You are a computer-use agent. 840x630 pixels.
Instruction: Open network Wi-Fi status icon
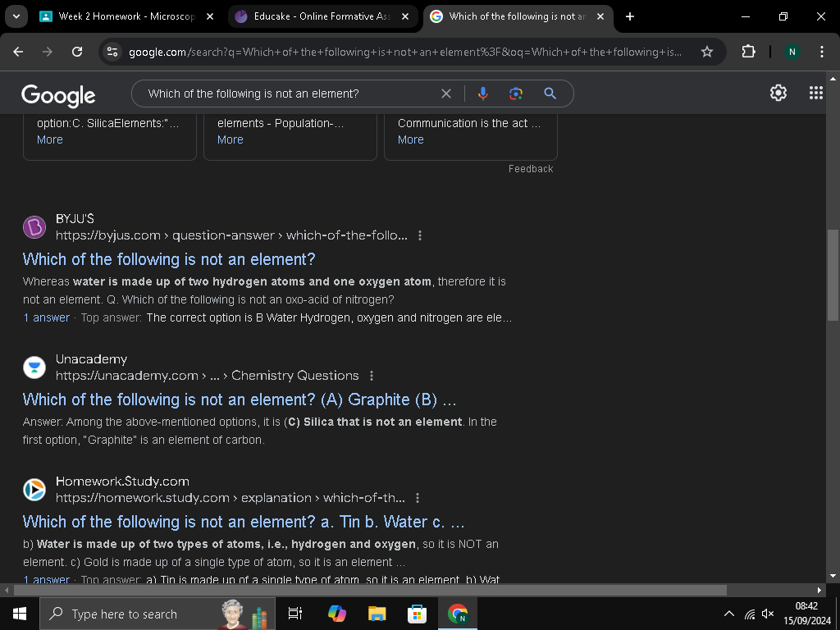pos(750,614)
